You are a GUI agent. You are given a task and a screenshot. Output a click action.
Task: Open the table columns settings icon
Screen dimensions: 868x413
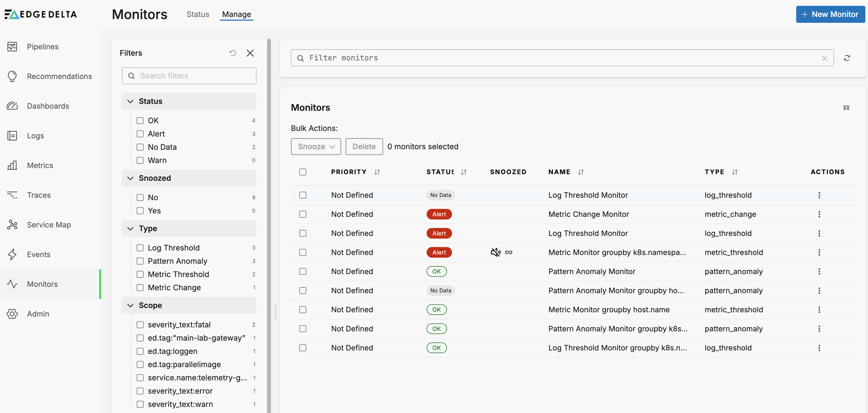(x=846, y=108)
